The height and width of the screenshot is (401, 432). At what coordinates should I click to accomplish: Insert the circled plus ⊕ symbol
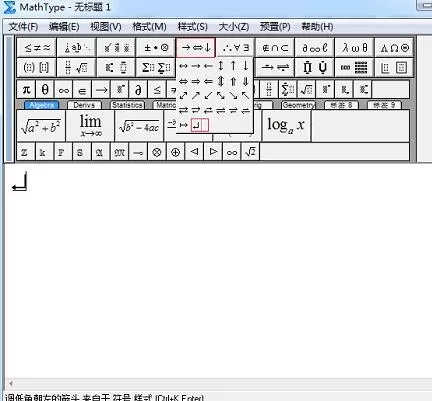[x=175, y=152]
